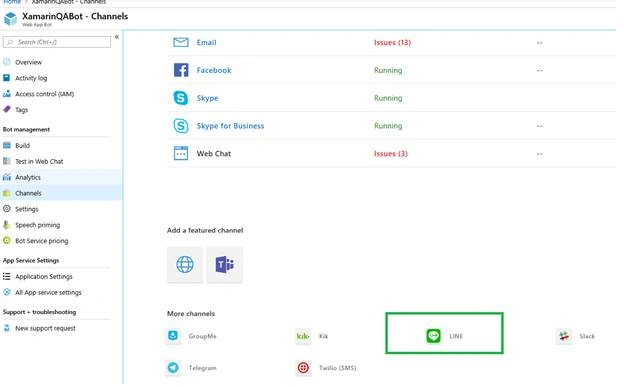This screenshot has height=387, width=624.
Task: Click the All App service settings icon
Action: pyautogui.click(x=7, y=292)
